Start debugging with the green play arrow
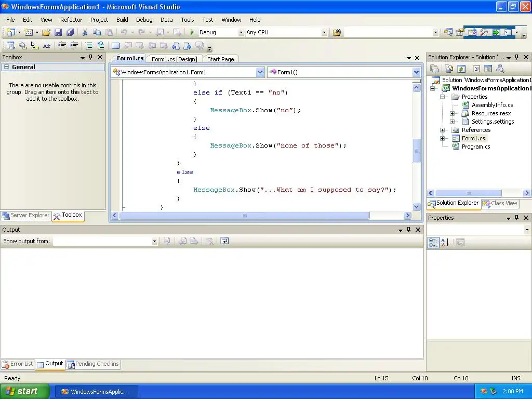532x399 pixels. click(192, 32)
